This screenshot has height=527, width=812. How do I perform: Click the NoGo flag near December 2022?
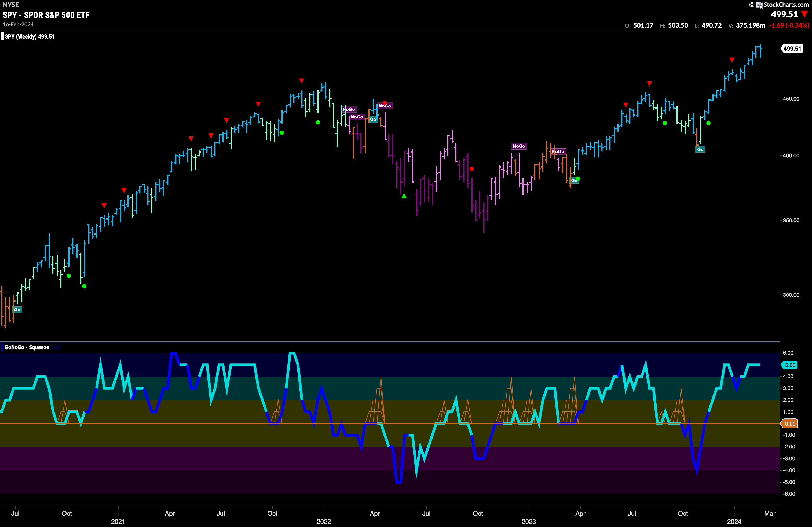coord(519,146)
